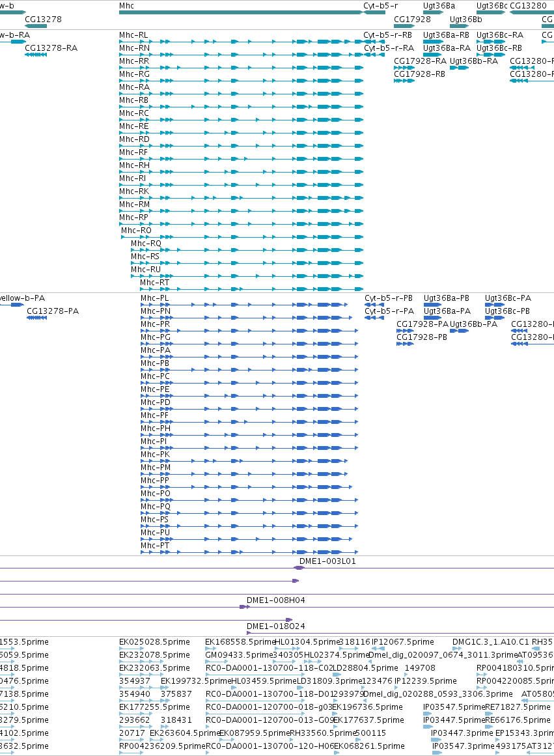Click the Mhc-RO transcript label
This screenshot has width=554, height=756.
(136, 231)
